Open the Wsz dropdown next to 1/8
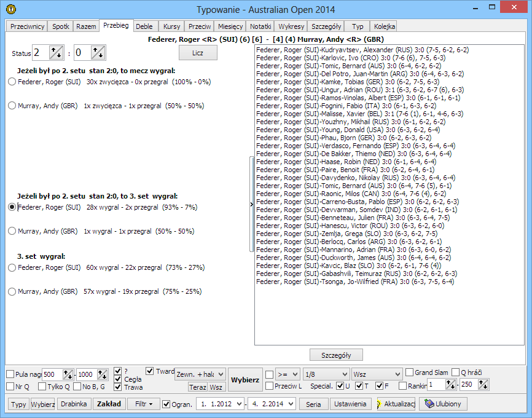 (x=377, y=374)
